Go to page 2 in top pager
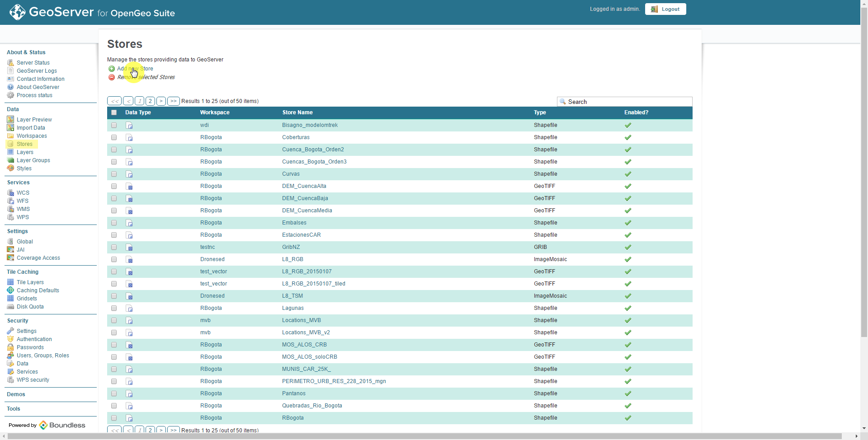The height and width of the screenshot is (440, 868). point(150,101)
